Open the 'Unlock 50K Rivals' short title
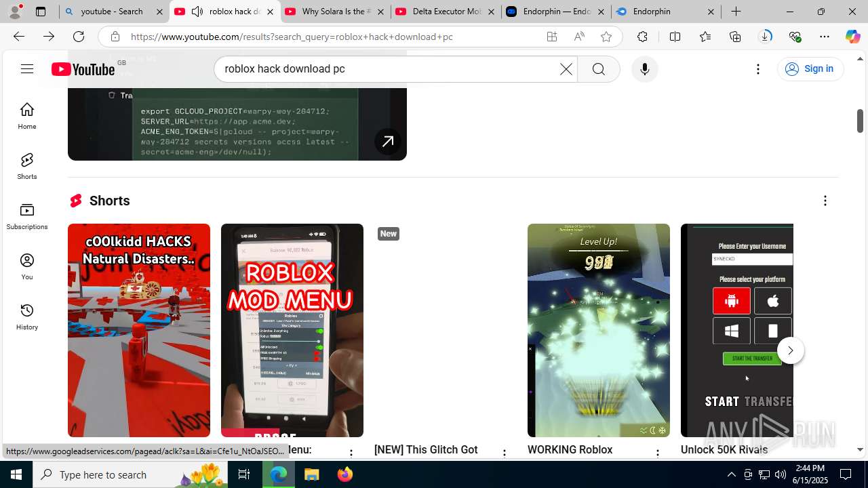The height and width of the screenshot is (488, 868). (x=724, y=450)
